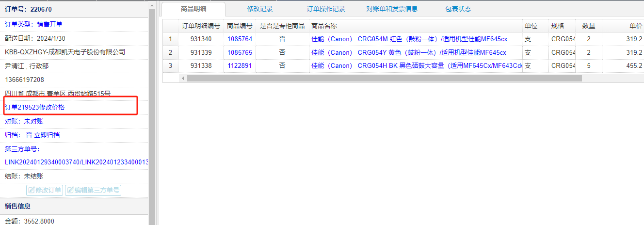The image size is (644, 225).
Task: Click the 第三方单号 label
Action: pyautogui.click(x=22, y=149)
